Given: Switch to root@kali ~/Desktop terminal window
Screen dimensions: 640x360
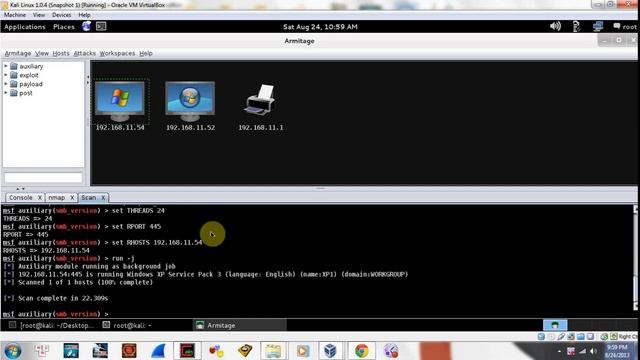Looking at the screenshot, I should (x=51, y=325).
